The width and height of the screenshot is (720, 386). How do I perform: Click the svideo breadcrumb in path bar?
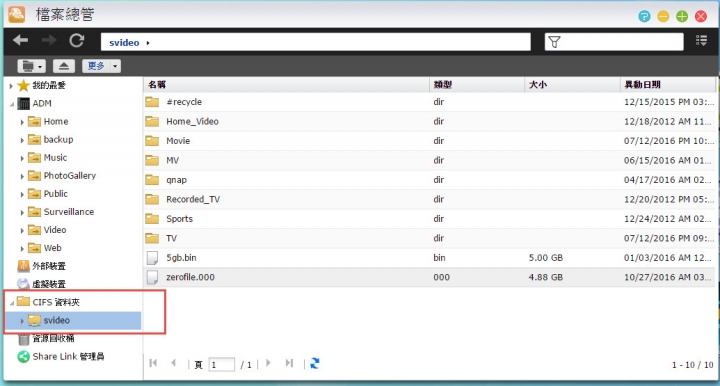point(124,43)
